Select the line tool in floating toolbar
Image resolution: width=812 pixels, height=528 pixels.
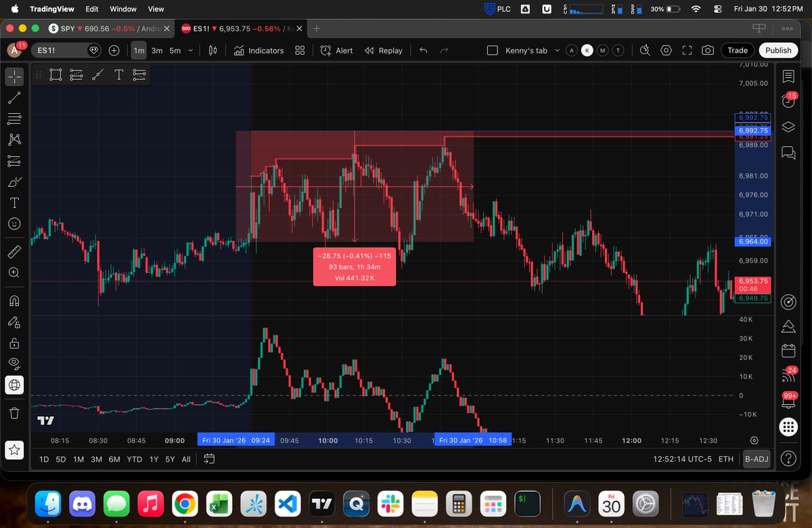[x=97, y=75]
